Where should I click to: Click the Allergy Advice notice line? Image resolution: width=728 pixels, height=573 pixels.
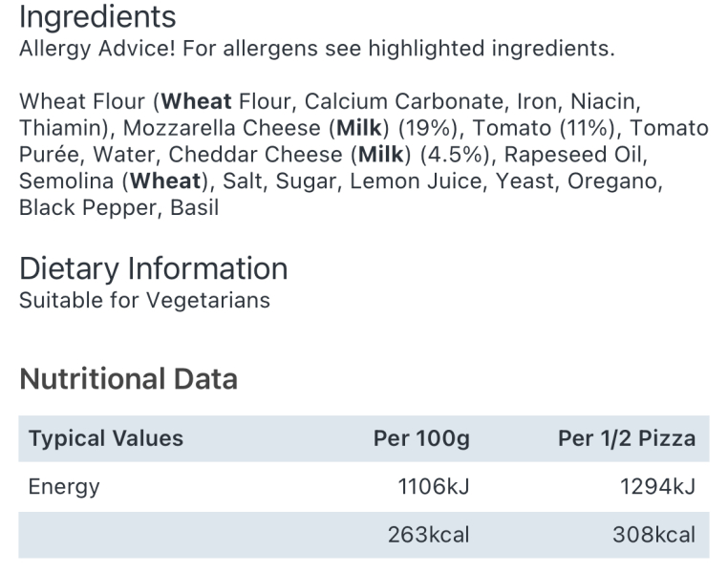tap(316, 49)
